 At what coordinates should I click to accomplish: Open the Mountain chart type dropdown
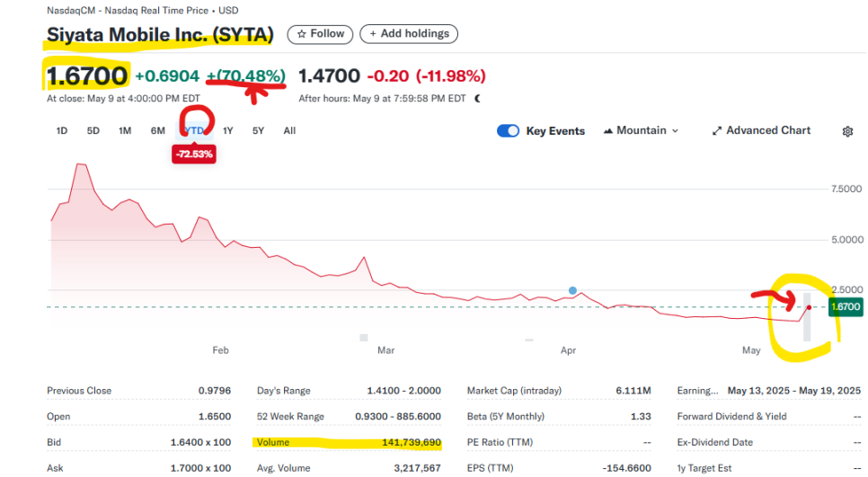tap(641, 130)
